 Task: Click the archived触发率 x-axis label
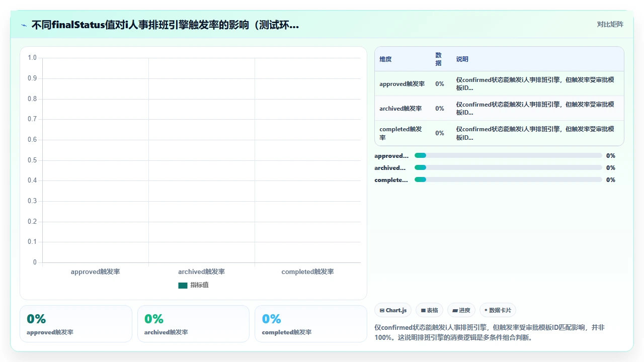point(201,272)
